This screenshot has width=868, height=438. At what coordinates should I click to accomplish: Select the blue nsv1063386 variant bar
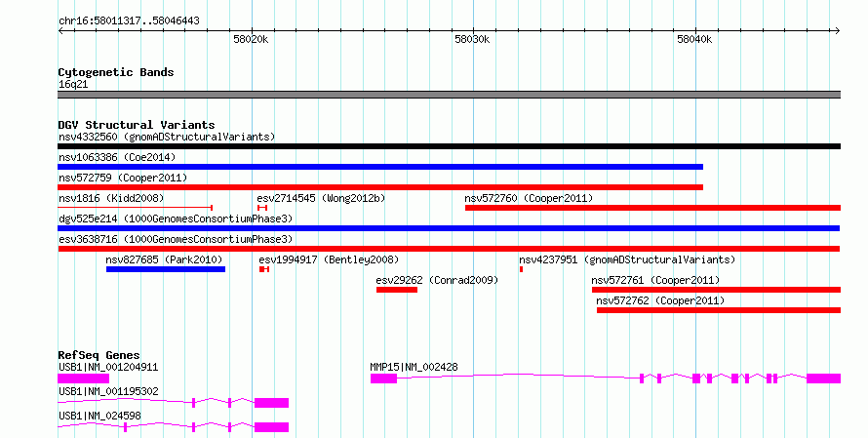click(380, 167)
